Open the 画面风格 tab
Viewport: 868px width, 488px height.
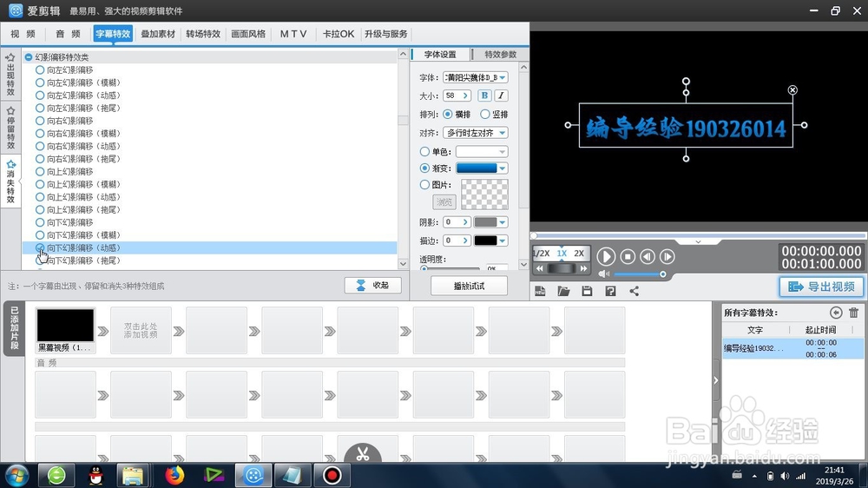coord(248,34)
